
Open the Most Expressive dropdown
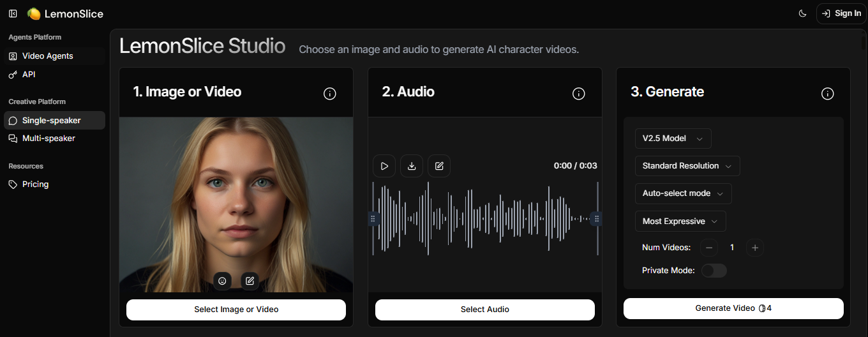pos(680,221)
